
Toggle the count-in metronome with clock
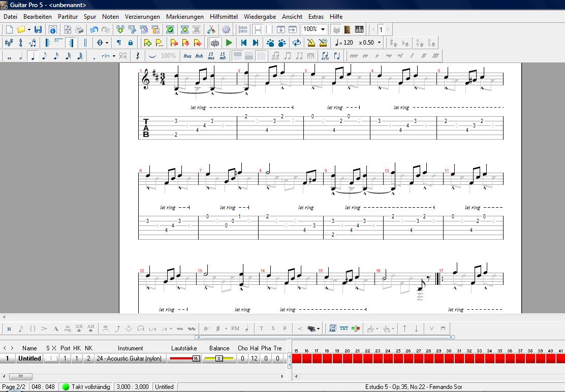323,43
